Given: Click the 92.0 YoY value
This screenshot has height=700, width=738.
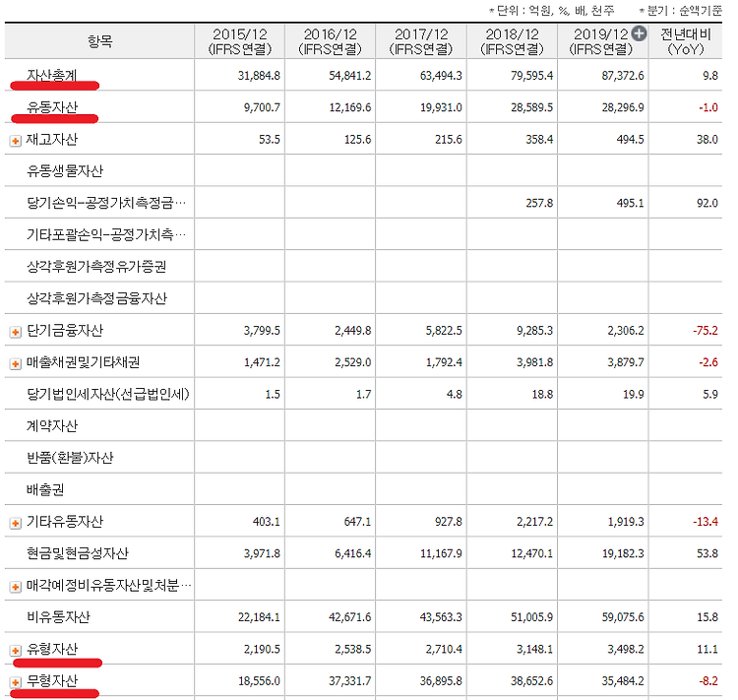Looking at the screenshot, I should coord(707,204).
